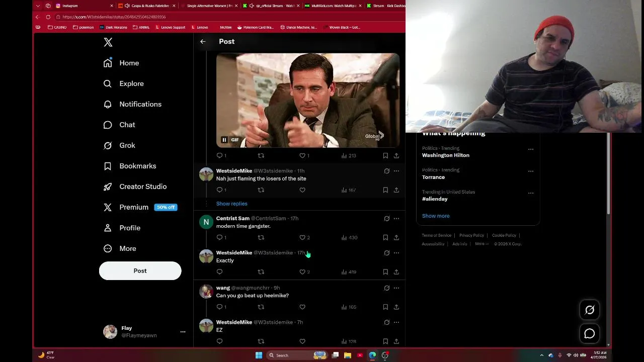
Task: Bookmark wang's heelmike reply
Action: coord(385,307)
